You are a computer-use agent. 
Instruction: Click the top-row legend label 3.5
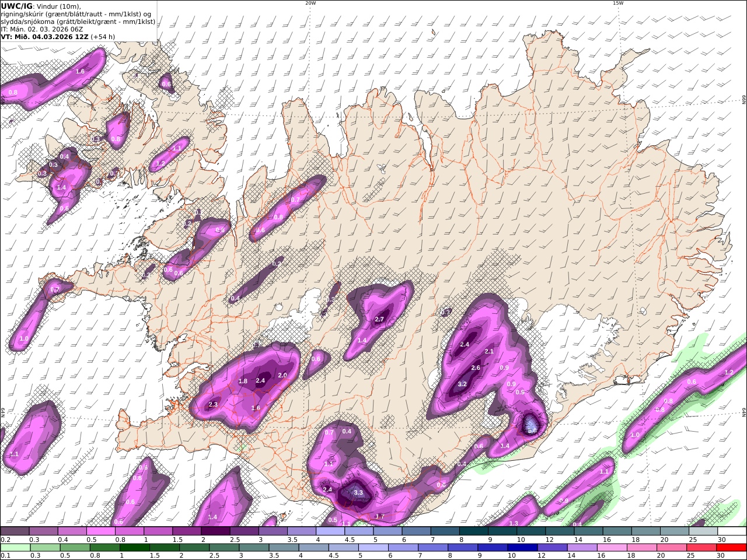point(292,540)
